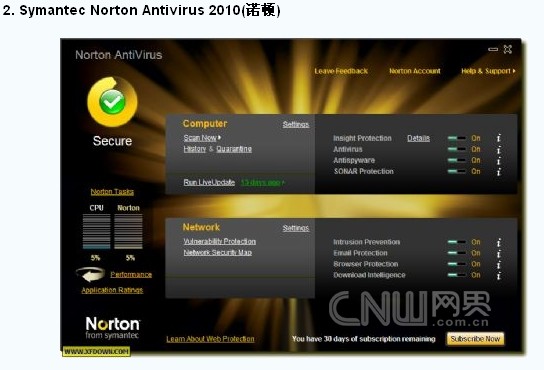Toggle the Intrusion Prevention switch
The height and width of the screenshot is (370, 544).
point(457,242)
